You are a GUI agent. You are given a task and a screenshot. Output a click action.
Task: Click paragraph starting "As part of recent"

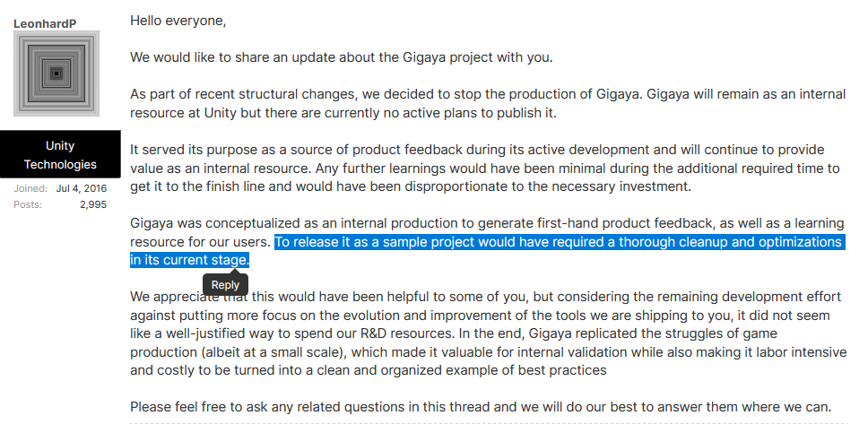pos(486,103)
